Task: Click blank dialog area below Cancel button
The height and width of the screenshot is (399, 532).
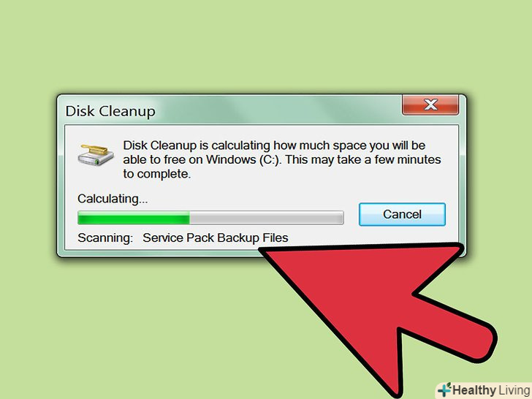Action: 402,236
